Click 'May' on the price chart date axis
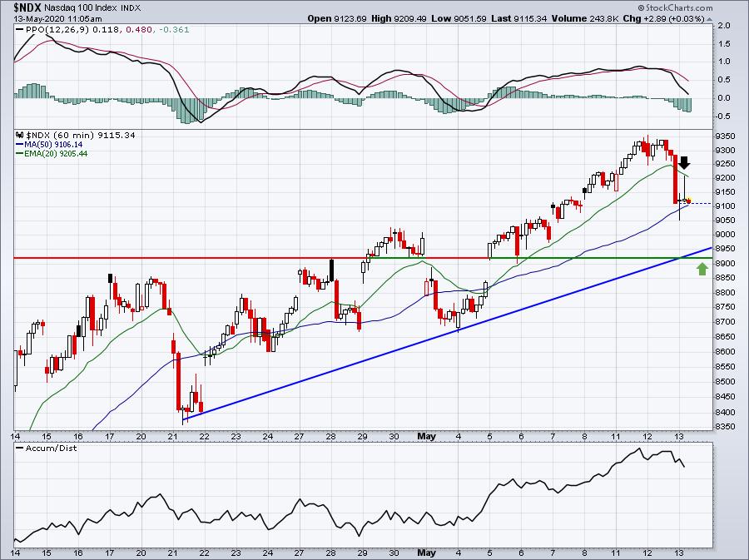The image size is (749, 560). point(426,436)
